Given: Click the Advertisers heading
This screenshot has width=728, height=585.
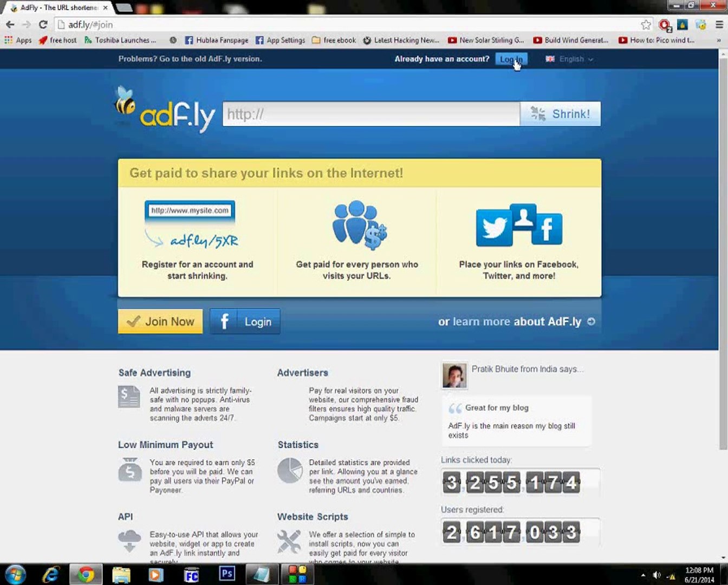Looking at the screenshot, I should 302,373.
